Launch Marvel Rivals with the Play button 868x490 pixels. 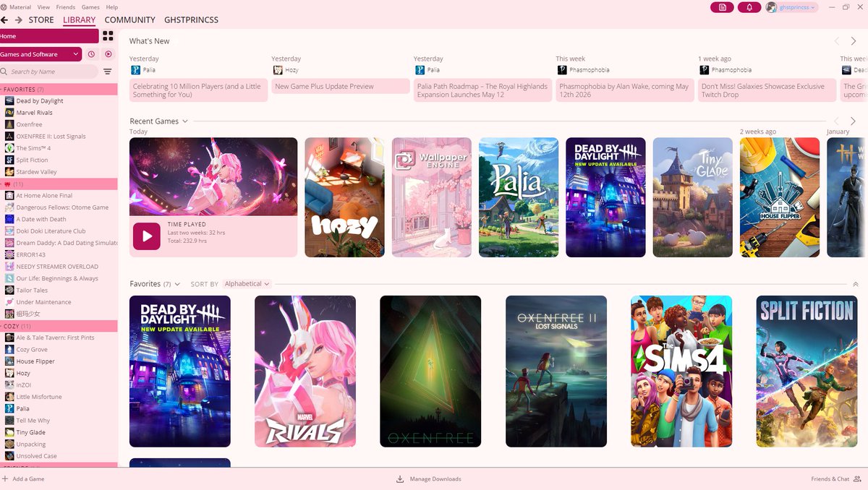(x=147, y=236)
